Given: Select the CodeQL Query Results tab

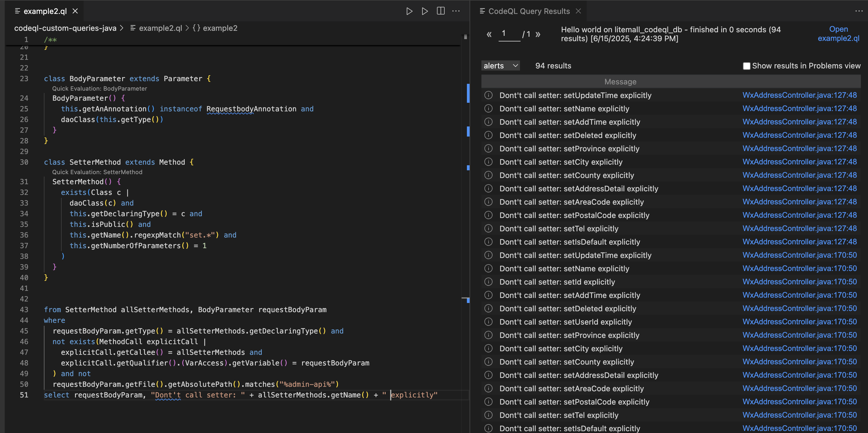Looking at the screenshot, I should click(x=529, y=11).
